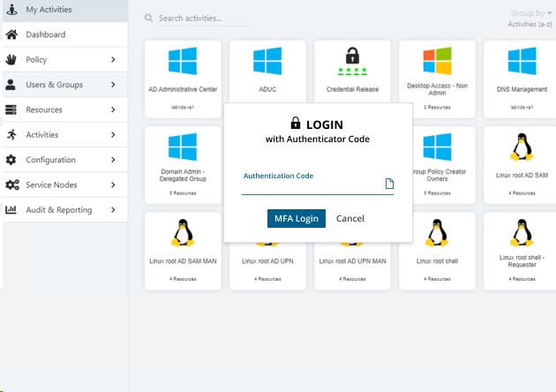Open My Activities in the sidebar

click(x=65, y=10)
